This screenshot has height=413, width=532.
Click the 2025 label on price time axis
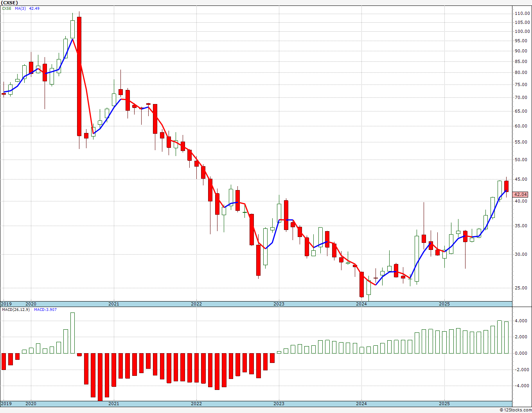(x=444, y=304)
